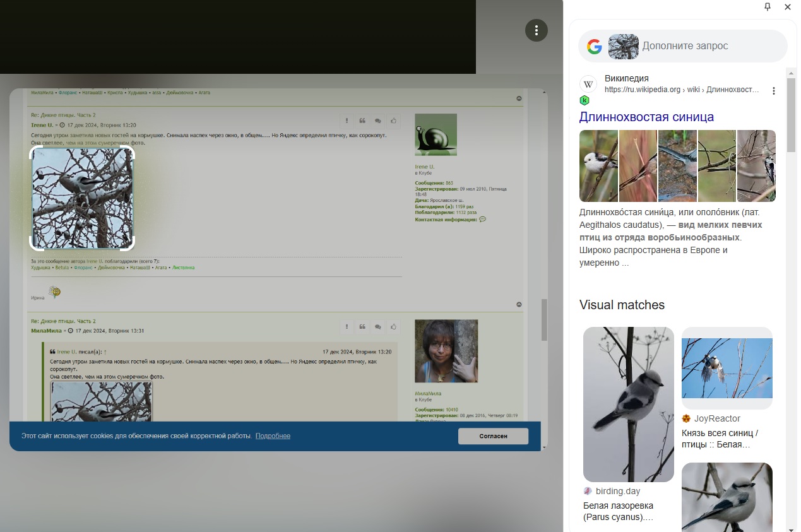
Task: Open 'Подробнее' cookie details link
Action: click(273, 436)
